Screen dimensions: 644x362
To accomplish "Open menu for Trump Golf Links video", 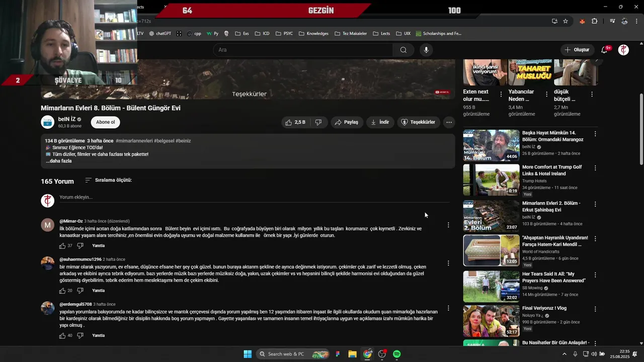I will (595, 168).
